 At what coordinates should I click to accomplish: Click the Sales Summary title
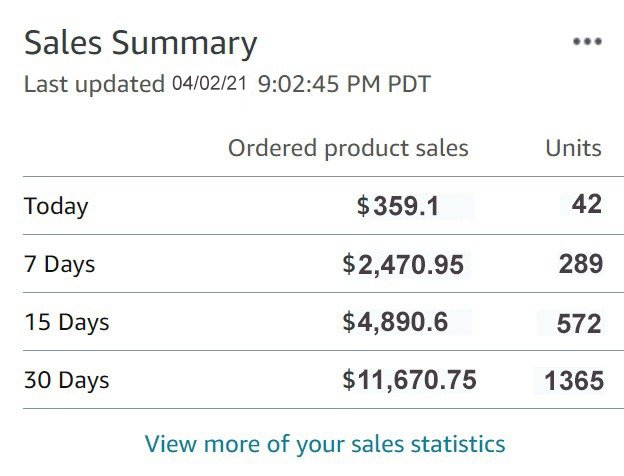(140, 44)
